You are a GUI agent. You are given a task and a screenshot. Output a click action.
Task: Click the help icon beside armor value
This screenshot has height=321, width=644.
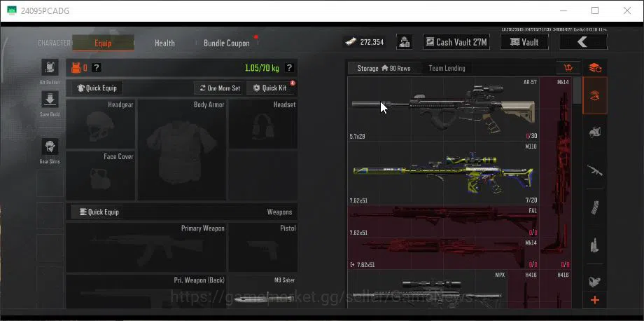point(96,68)
